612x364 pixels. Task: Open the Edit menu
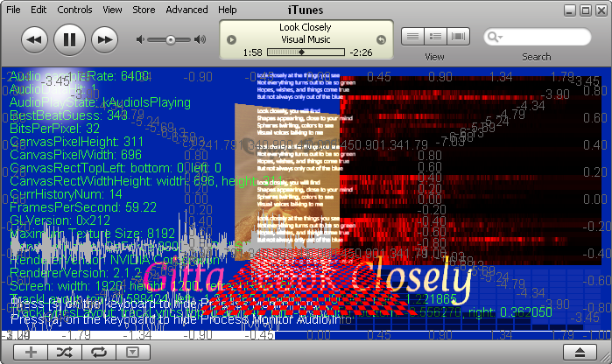click(x=39, y=10)
